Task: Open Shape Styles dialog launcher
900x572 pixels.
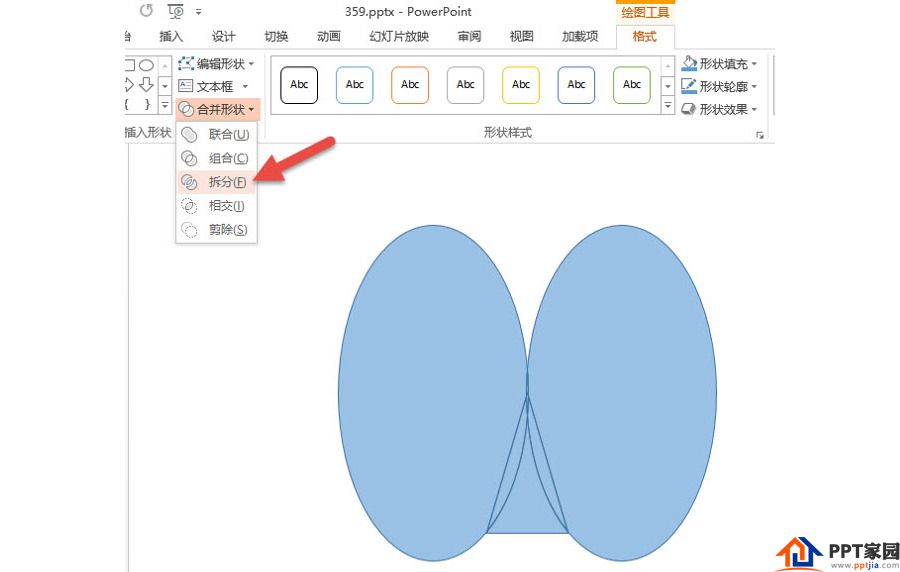Action: click(760, 135)
